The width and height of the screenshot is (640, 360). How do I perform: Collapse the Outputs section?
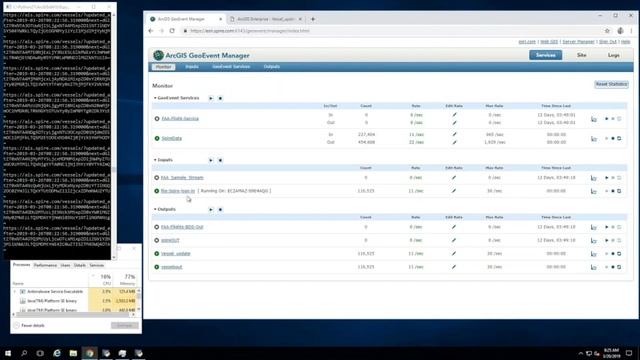coord(155,209)
